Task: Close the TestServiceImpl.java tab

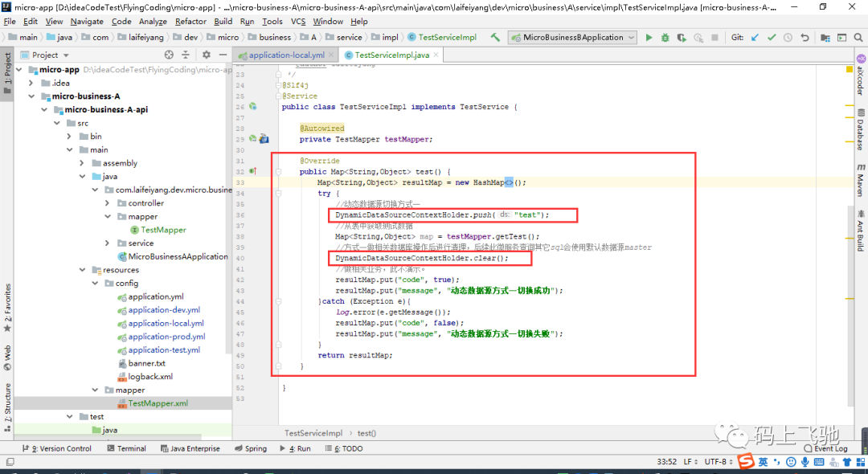Action: tap(436, 55)
